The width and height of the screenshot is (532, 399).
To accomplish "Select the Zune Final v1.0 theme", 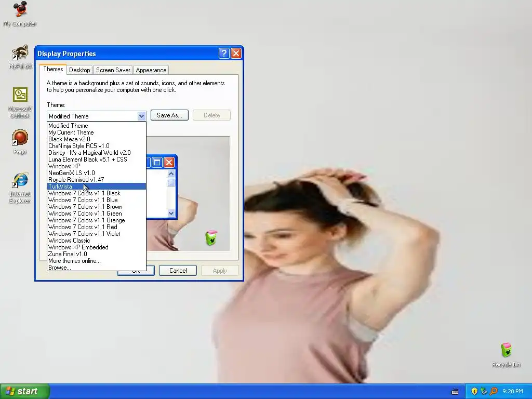I will (96, 254).
